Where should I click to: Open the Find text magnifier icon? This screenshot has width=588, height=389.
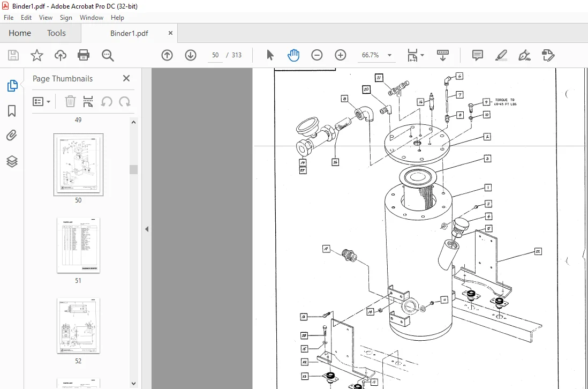coord(108,55)
